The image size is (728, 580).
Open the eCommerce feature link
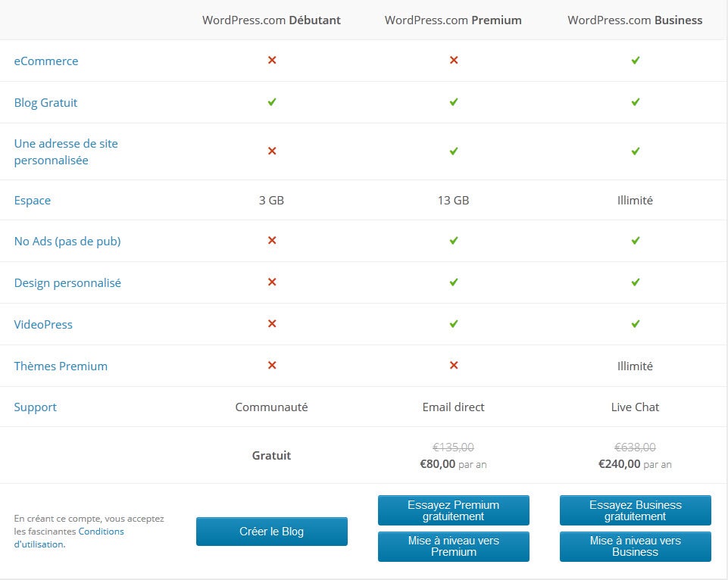click(x=46, y=61)
